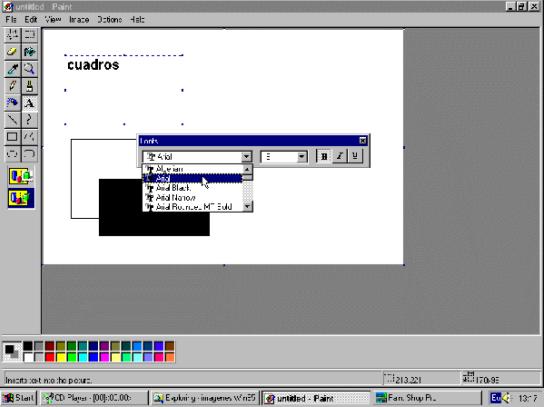This screenshot has width=544, height=407.
Task: Select the Fill With Color bucket tool
Action: point(29,52)
